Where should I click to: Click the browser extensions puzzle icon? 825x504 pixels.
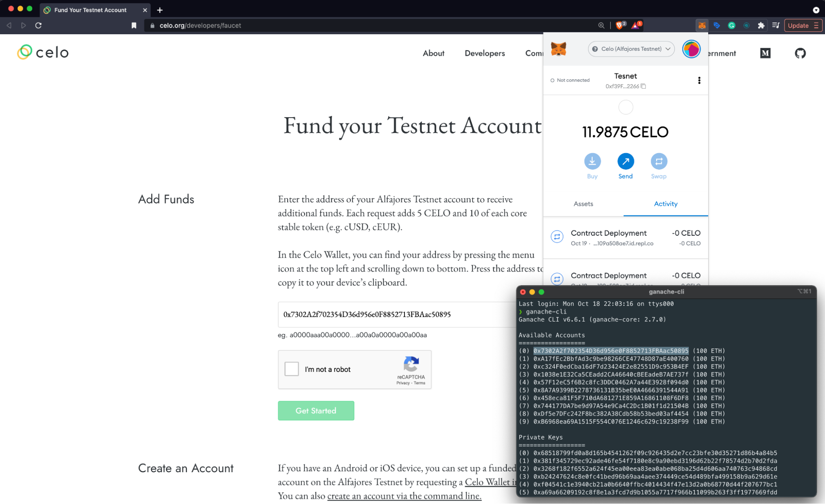761,25
